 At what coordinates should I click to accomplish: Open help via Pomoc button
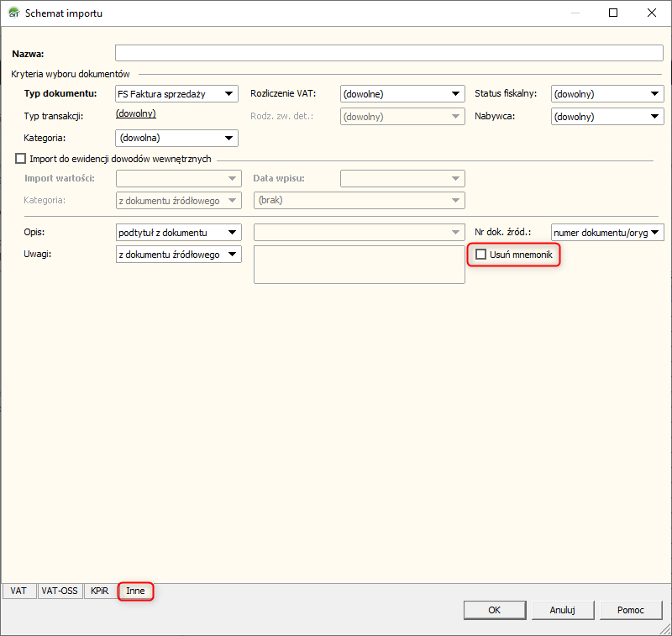point(631,610)
